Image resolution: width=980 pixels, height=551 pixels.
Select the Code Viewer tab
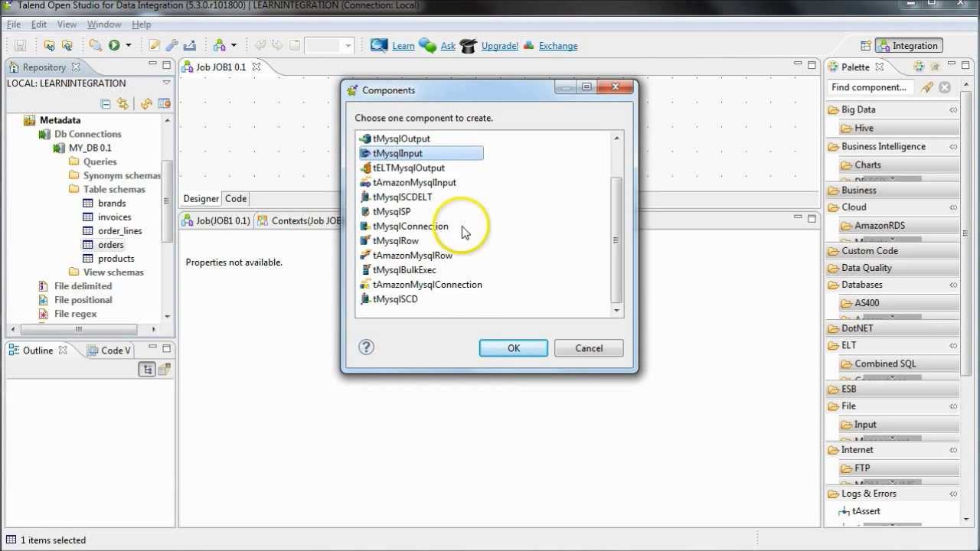click(109, 350)
